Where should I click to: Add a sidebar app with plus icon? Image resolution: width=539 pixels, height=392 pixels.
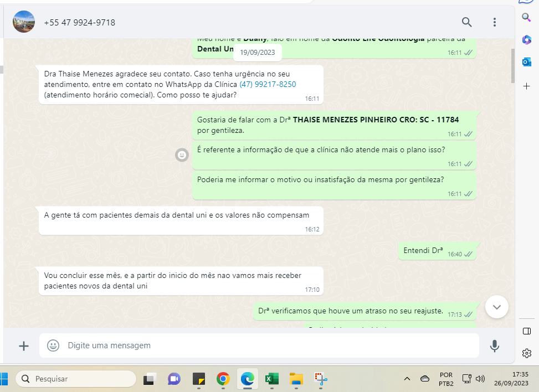coord(526,86)
